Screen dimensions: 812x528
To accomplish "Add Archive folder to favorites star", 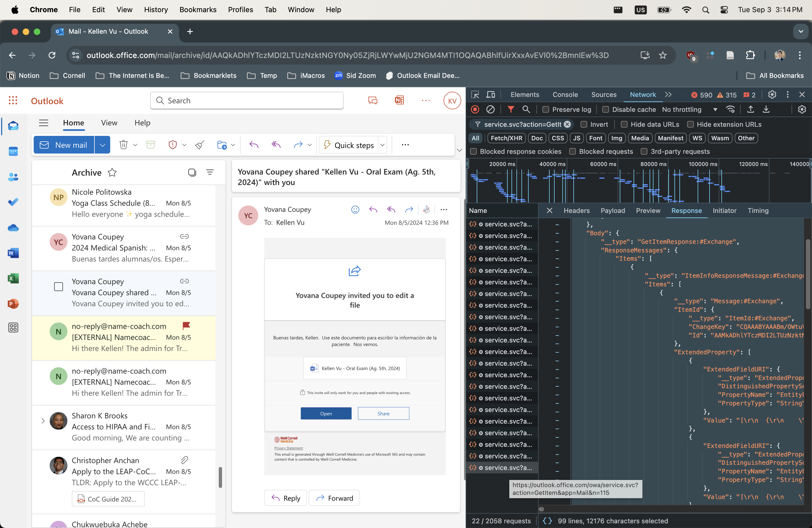I will pos(112,173).
